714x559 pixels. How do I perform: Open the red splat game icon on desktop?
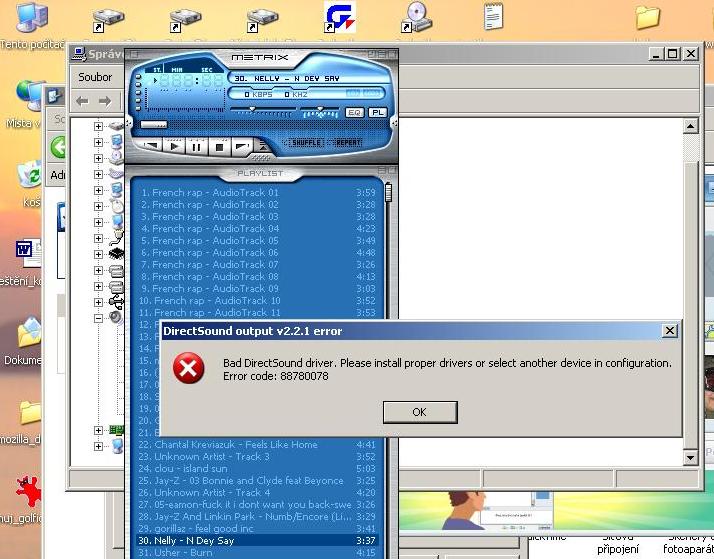28,491
